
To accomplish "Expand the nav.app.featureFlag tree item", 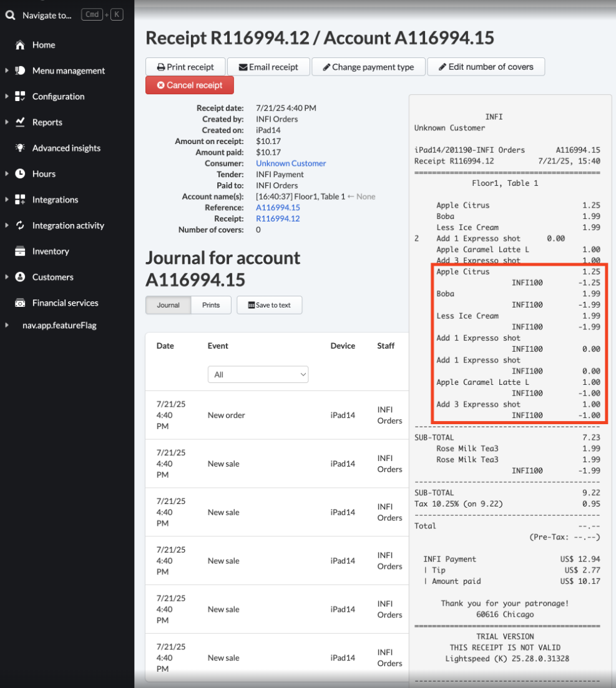I will click(x=7, y=325).
